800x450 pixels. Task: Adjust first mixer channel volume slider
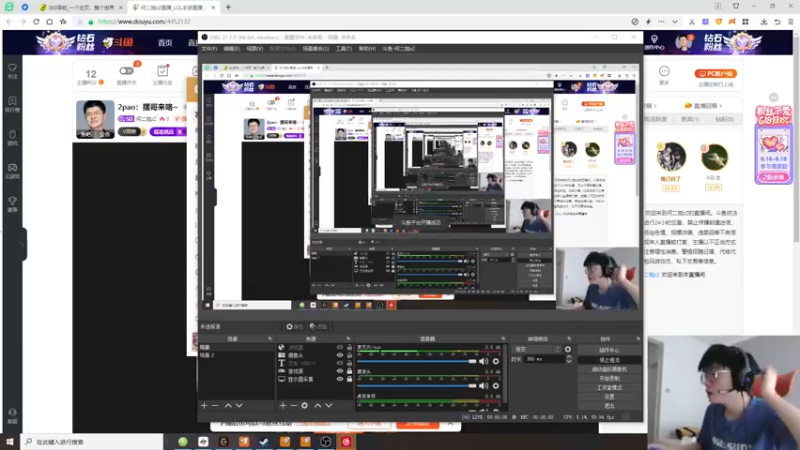point(417,361)
